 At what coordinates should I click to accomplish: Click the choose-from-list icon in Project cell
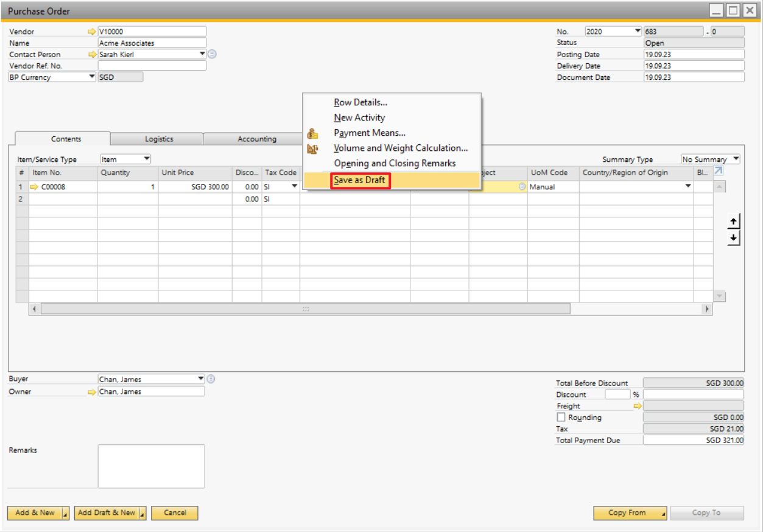[x=522, y=187]
